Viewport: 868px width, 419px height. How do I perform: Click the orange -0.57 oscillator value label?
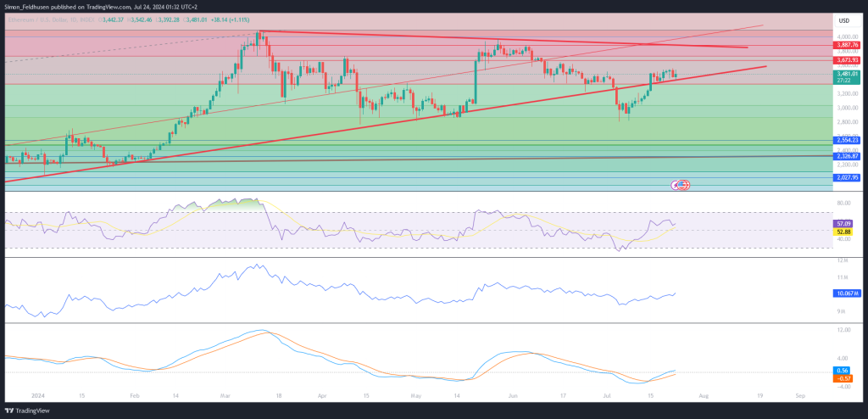pyautogui.click(x=843, y=378)
